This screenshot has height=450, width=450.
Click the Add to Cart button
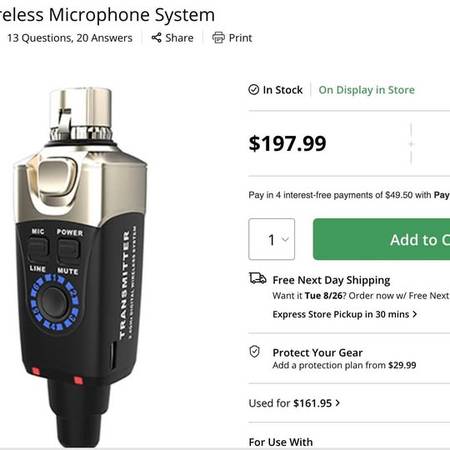coord(381,239)
